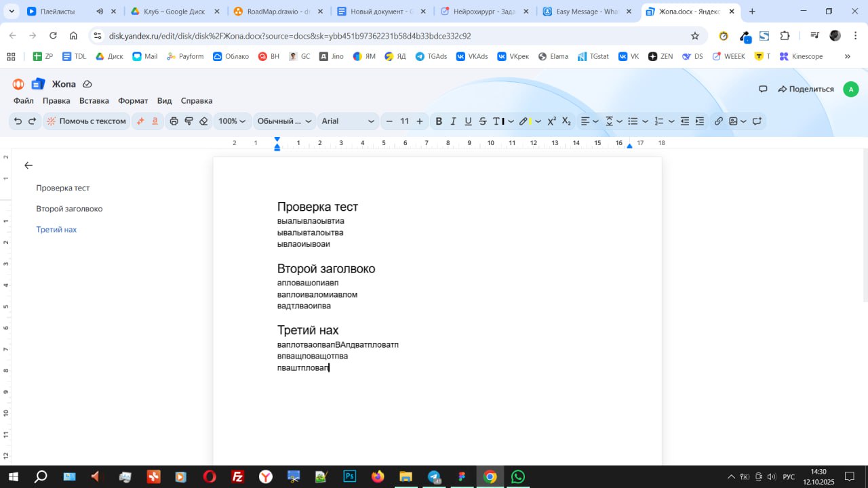This screenshot has width=868, height=488.
Task: Open the paragraph style dropdown "Обычный"
Action: coord(284,121)
